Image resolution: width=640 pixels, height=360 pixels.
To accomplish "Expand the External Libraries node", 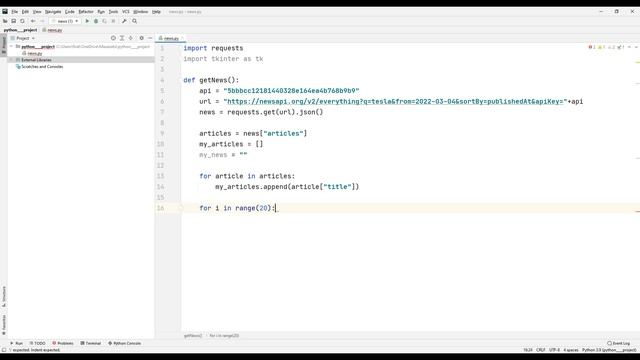I will [11, 60].
